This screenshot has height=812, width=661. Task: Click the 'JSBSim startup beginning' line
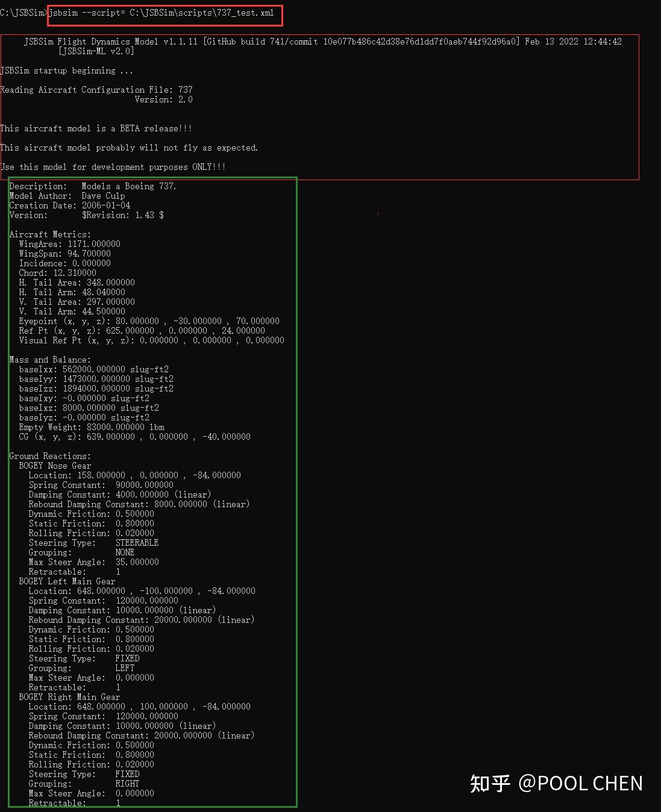[66, 70]
